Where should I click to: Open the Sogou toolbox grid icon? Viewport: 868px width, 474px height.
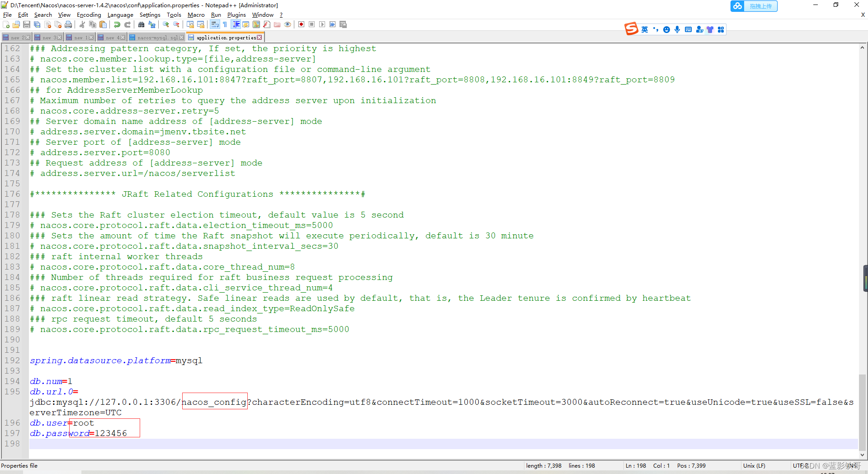click(x=721, y=29)
